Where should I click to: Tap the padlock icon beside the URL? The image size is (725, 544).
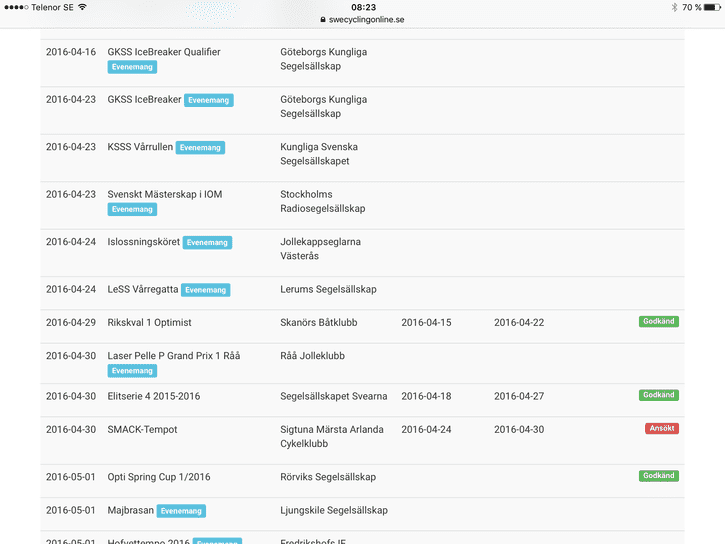coord(323,19)
